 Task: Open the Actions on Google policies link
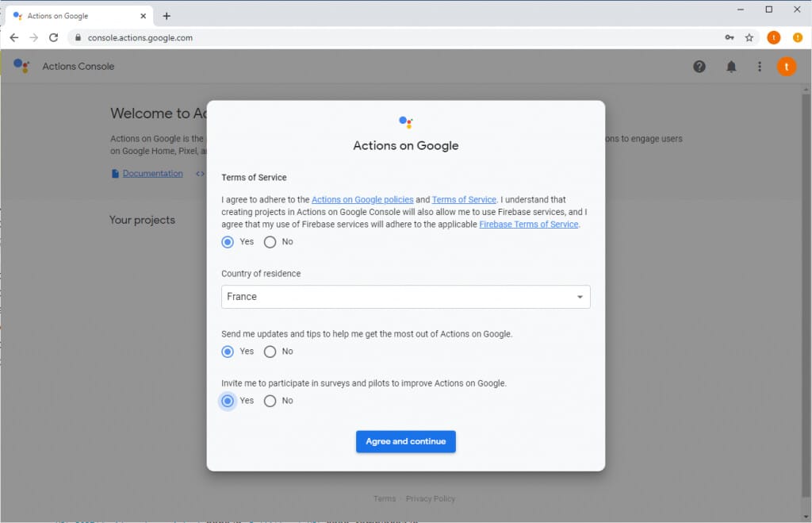click(362, 199)
